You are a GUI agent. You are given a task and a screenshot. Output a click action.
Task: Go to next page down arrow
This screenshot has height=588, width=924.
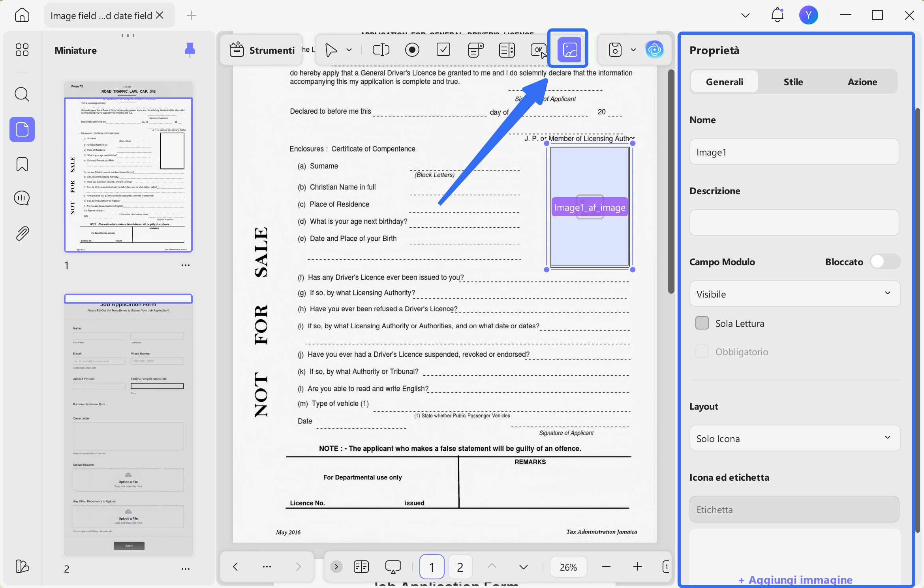coord(523,567)
